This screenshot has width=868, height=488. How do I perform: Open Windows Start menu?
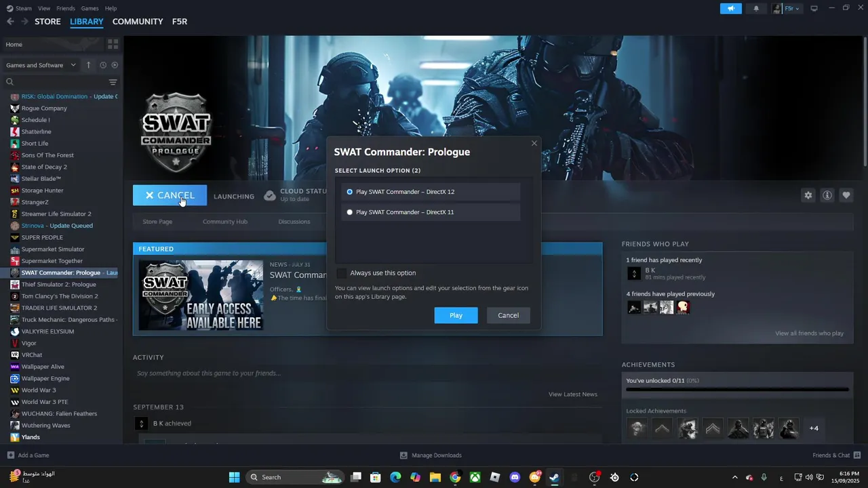click(x=234, y=477)
